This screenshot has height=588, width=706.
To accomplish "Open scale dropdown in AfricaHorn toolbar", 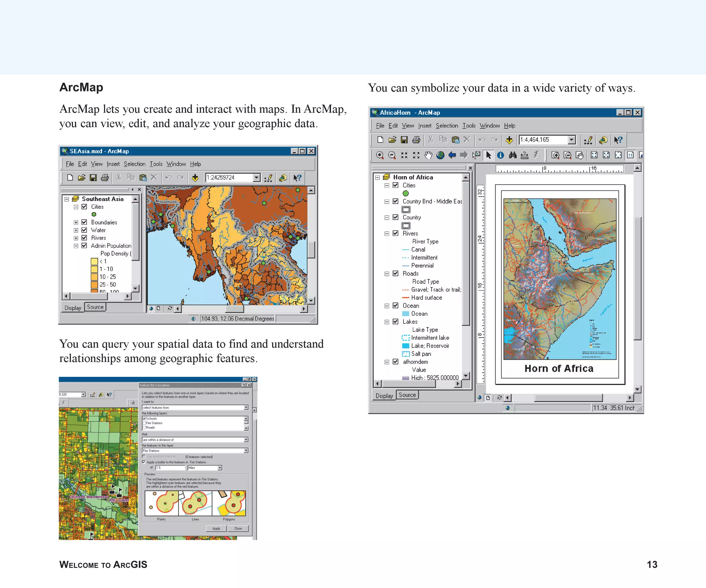I will point(572,140).
